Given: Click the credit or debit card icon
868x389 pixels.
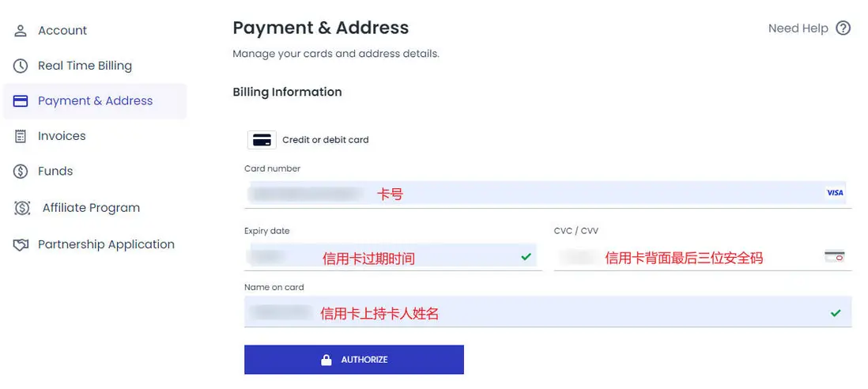Looking at the screenshot, I should (x=262, y=140).
